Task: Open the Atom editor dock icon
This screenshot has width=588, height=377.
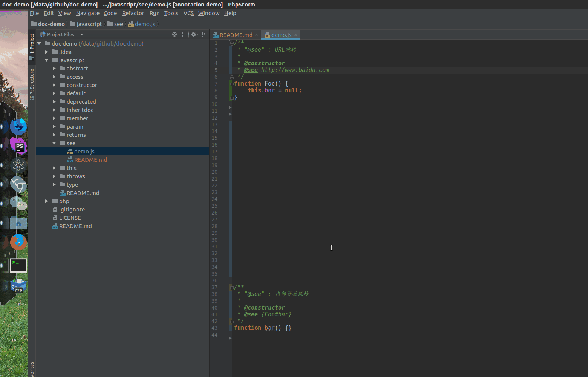Action: (18, 165)
